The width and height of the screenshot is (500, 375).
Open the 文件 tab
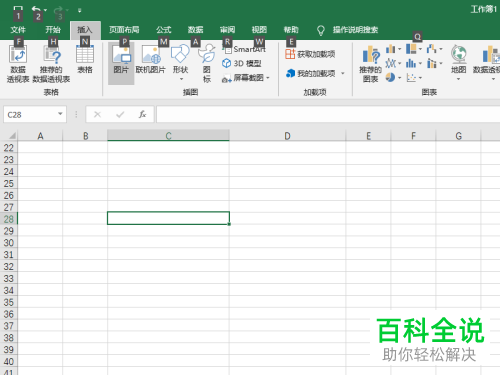tap(18, 30)
